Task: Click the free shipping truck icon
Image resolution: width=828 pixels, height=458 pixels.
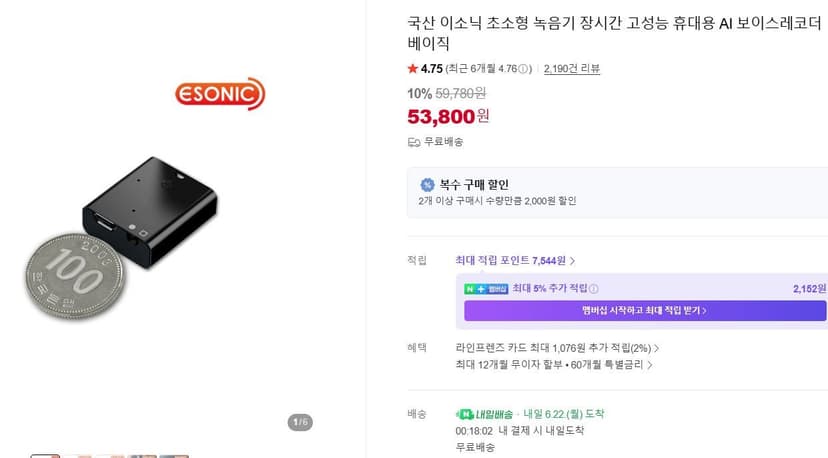Action: pos(413,142)
